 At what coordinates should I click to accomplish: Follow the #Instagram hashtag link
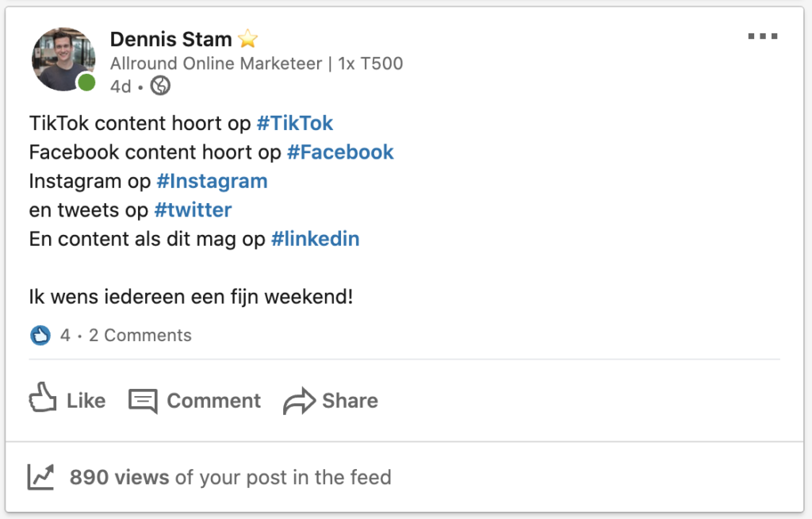[212, 182]
